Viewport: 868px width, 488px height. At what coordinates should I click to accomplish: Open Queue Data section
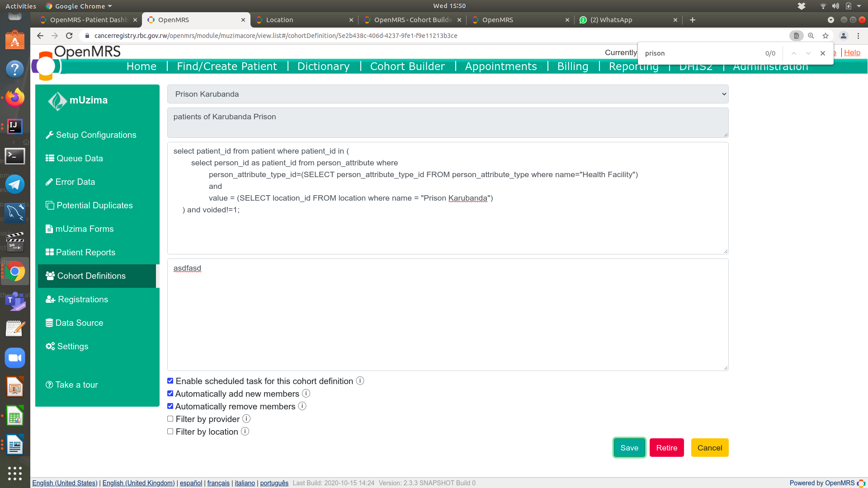tap(74, 158)
